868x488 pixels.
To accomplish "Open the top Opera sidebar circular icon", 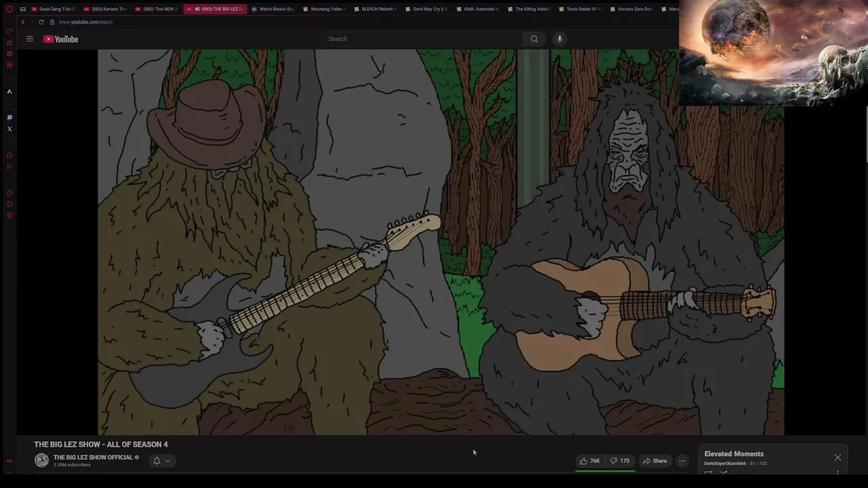I will pyautogui.click(x=9, y=31).
